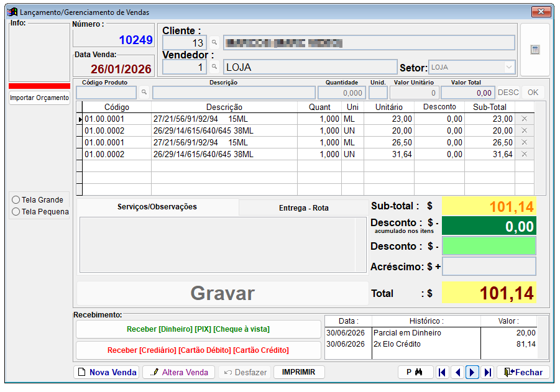Click the Altera Venda button
This screenshot has height=392, width=560.
point(178,372)
